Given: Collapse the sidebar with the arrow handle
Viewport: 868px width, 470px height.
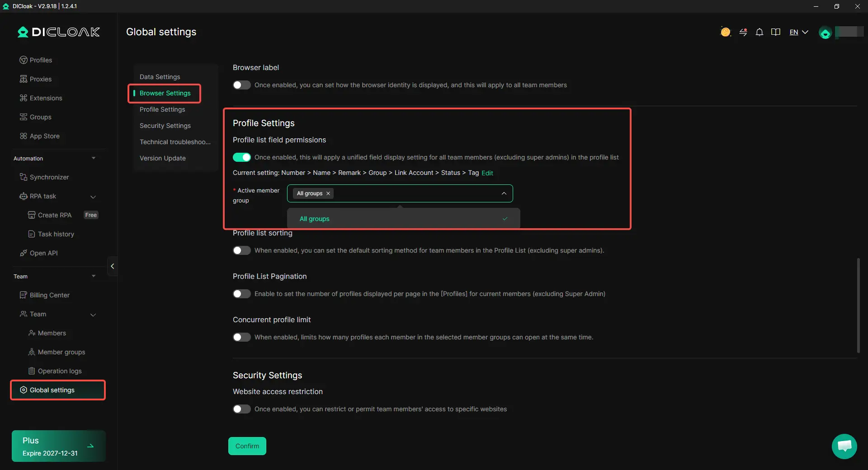Looking at the screenshot, I should [x=113, y=266].
